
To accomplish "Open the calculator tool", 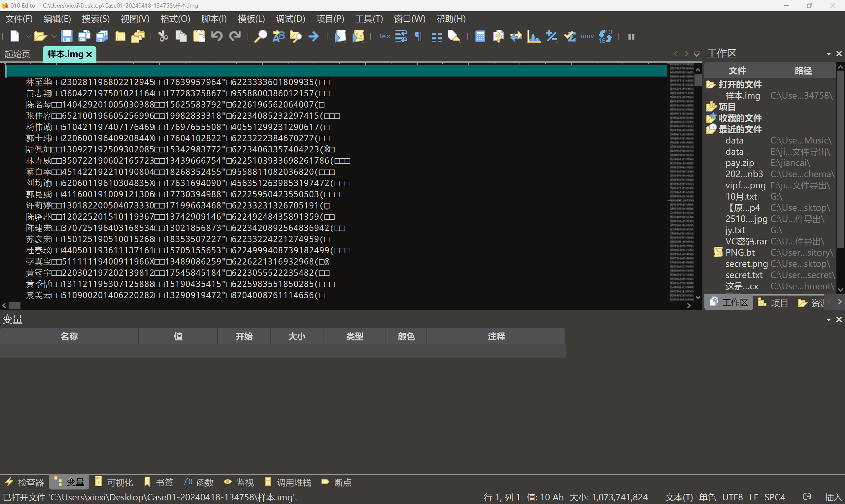I will click(x=480, y=36).
